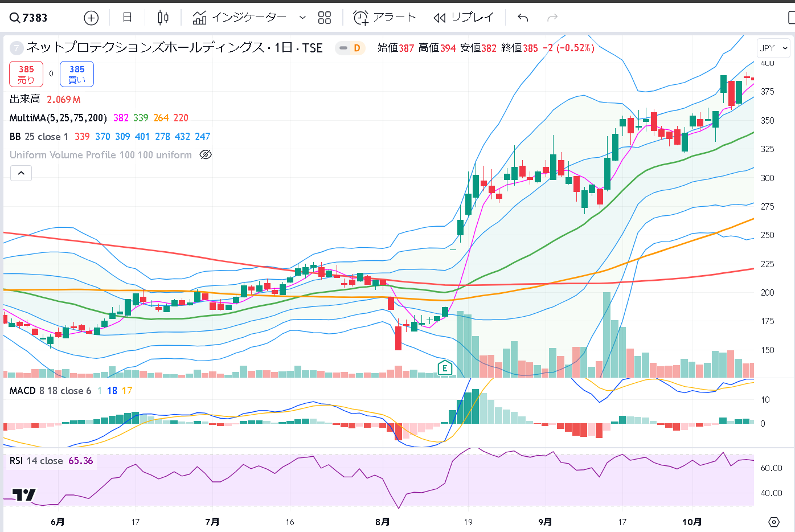Select the MACD 8 18 close 6 legend

coord(50,391)
